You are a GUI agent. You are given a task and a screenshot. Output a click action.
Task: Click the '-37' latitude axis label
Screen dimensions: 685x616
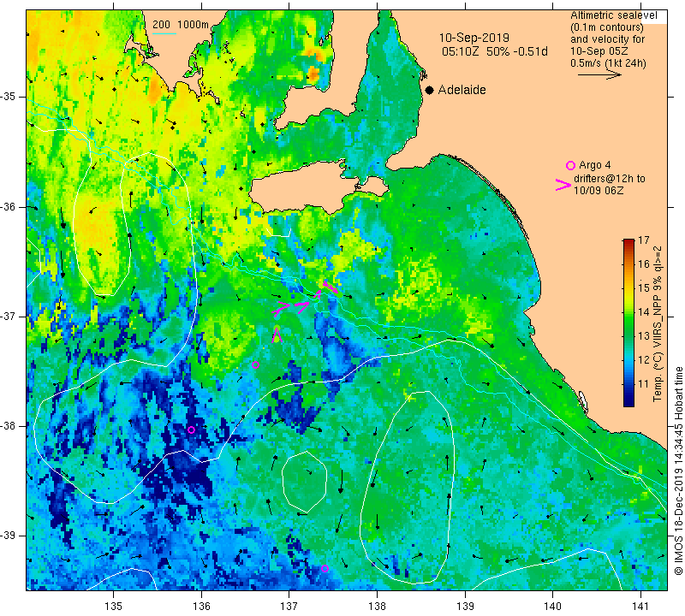(8, 316)
